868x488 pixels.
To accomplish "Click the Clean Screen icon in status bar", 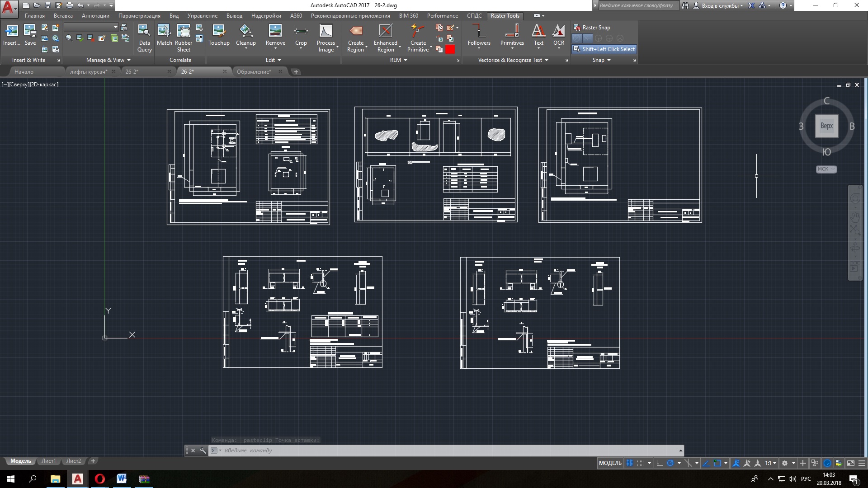I will click(x=850, y=463).
